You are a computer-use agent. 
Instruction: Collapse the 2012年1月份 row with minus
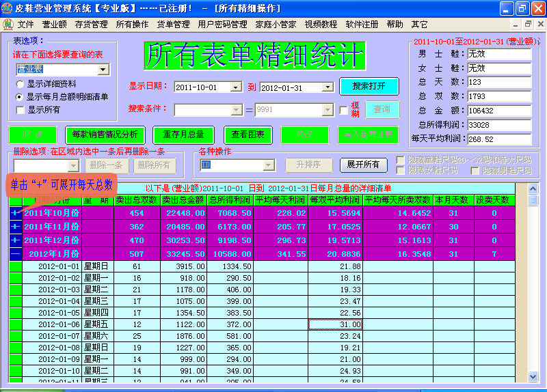coord(15,253)
